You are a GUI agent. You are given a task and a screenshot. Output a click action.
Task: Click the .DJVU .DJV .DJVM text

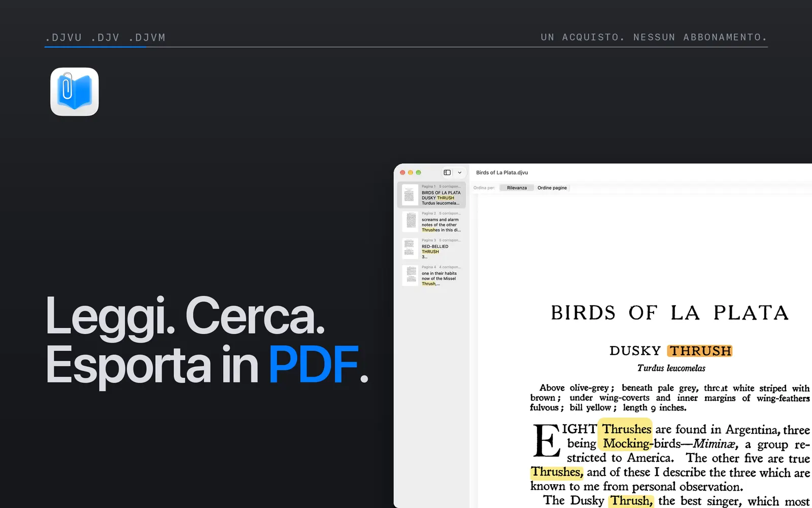[106, 38]
